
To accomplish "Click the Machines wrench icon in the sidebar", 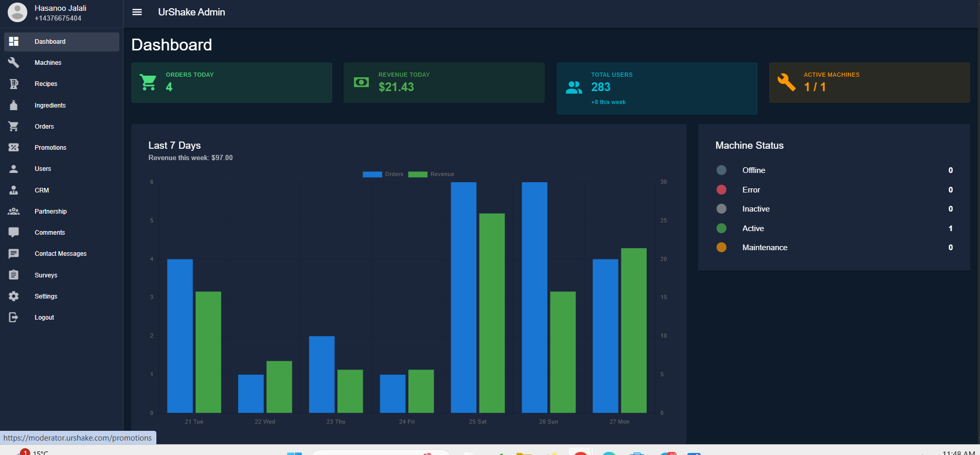I will pyautogui.click(x=14, y=62).
